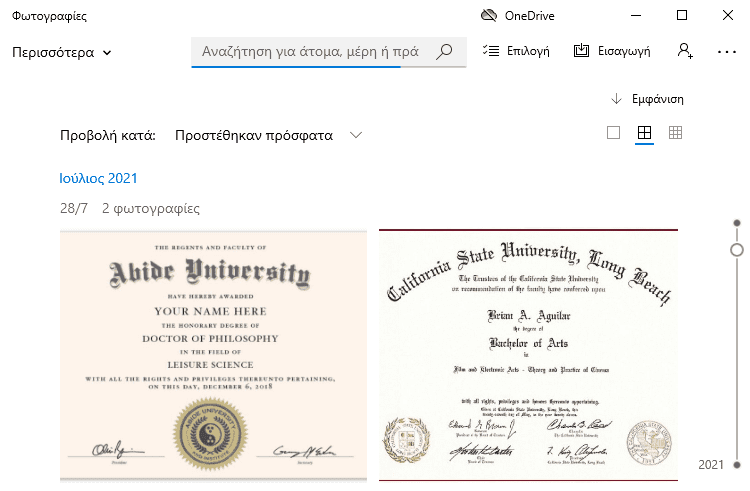Open the Περισσότερα dropdown menu
The height and width of the screenshot is (491, 750).
(x=62, y=52)
